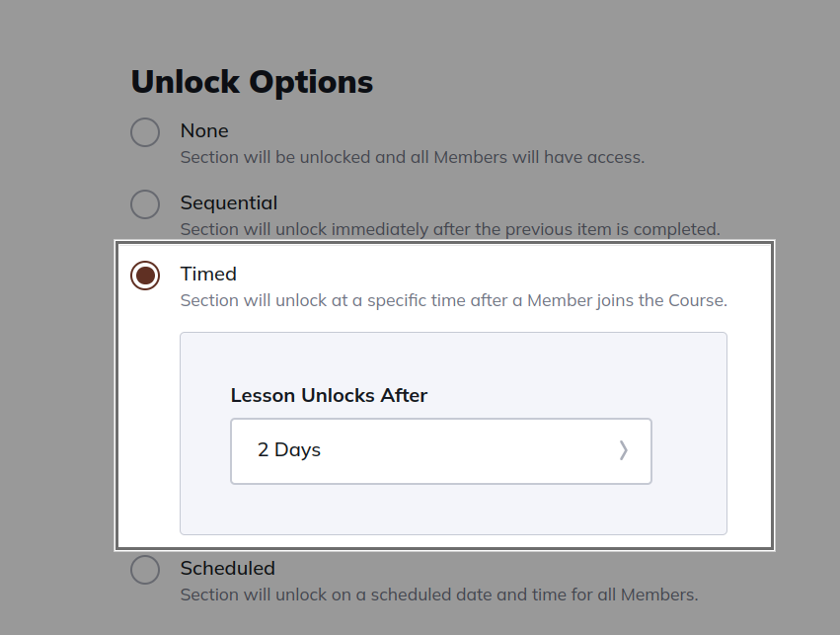This screenshot has height=635, width=840.
Task: Click the Timed option label text
Action: 207,275
